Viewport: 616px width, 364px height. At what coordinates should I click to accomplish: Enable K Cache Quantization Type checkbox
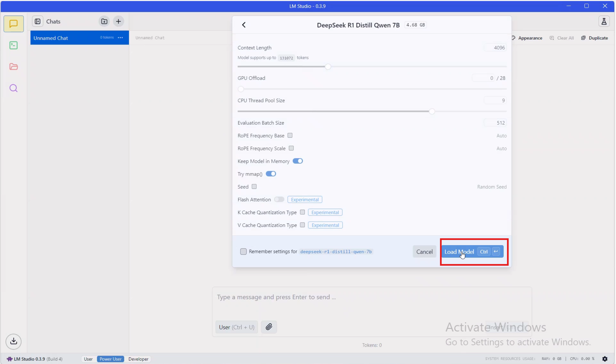point(302,212)
